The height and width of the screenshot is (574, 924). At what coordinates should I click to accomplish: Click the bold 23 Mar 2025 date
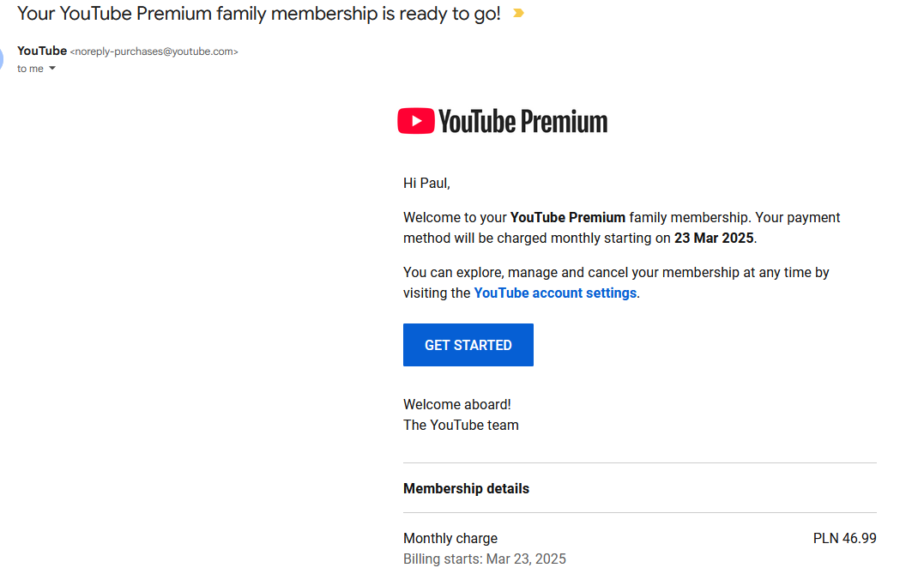point(714,238)
